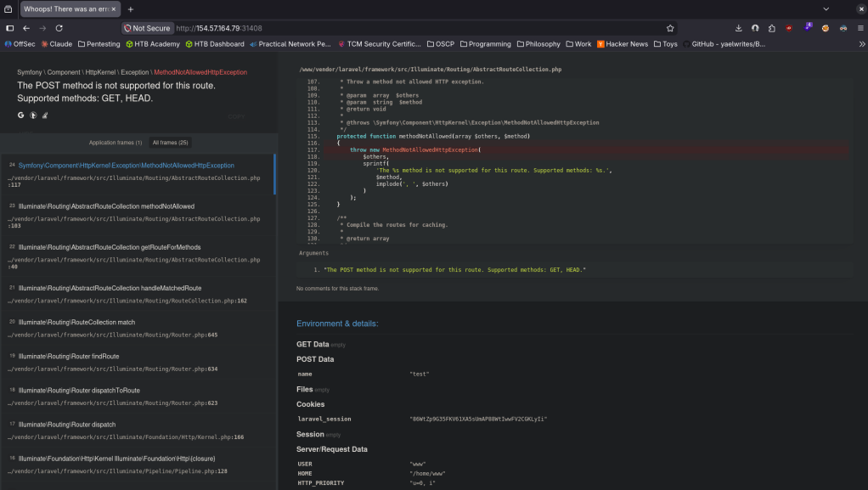Open the browser hamburger application menu
868x490 pixels.
859,28
